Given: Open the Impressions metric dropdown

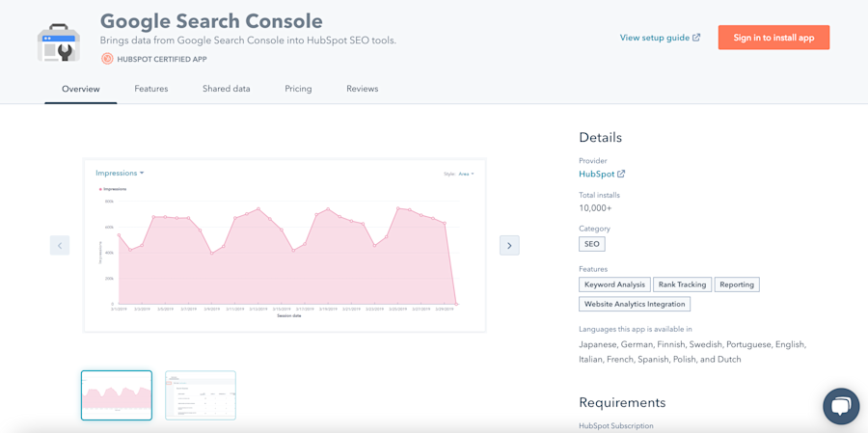Looking at the screenshot, I should [120, 173].
